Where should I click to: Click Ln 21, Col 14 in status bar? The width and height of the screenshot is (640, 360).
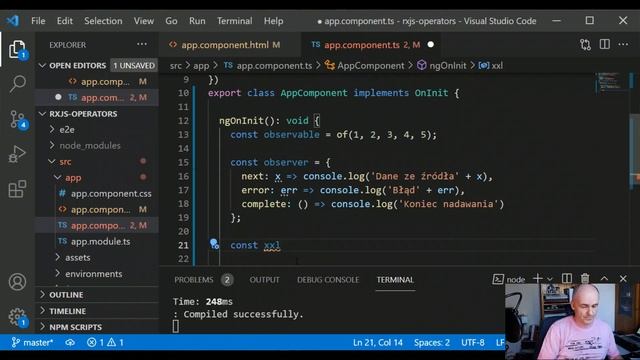click(x=378, y=342)
